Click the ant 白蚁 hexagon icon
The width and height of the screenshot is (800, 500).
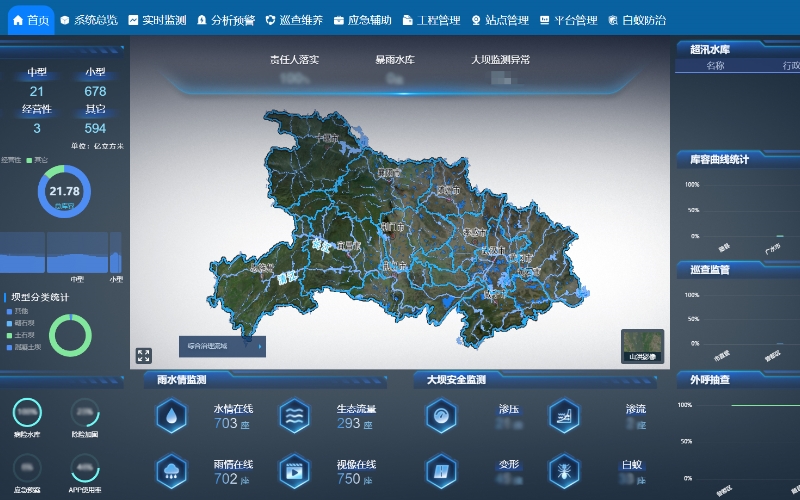pos(564,470)
